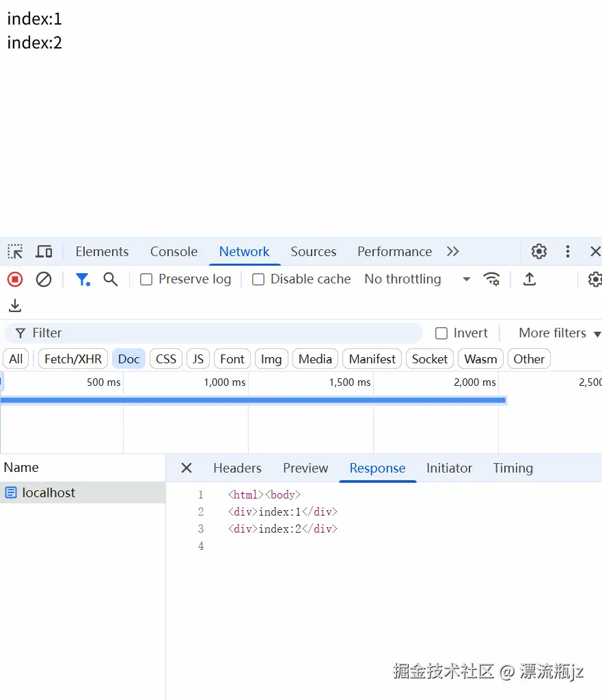Filter requests by Fetch/XHR

73,359
